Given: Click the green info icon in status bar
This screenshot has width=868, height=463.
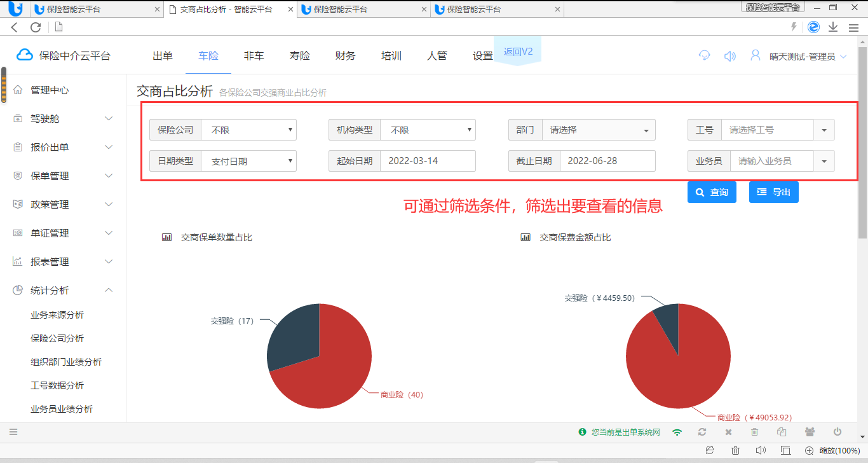Looking at the screenshot, I should (x=582, y=432).
